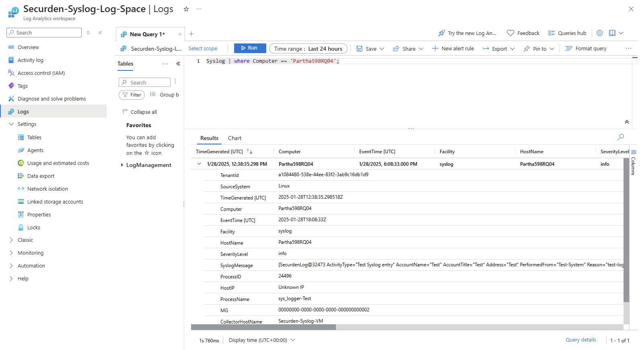The image size is (644, 350).
Task: Run the query
Action: pos(250,48)
